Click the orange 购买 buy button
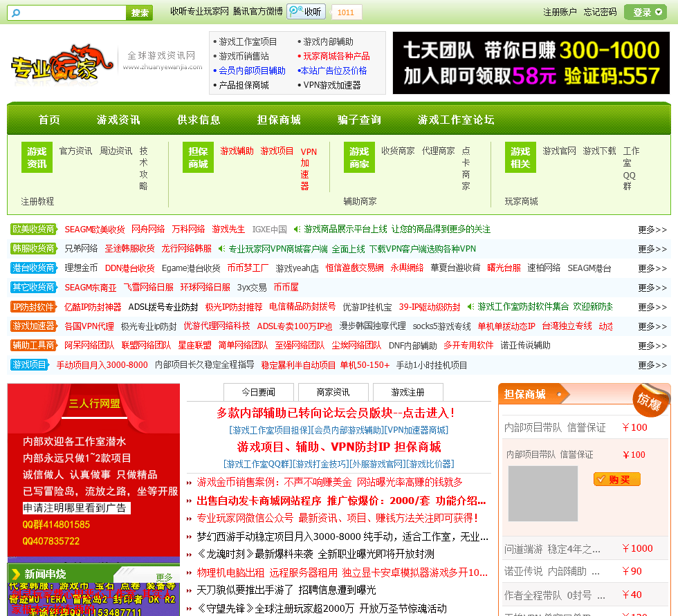The image size is (678, 616). click(x=617, y=480)
